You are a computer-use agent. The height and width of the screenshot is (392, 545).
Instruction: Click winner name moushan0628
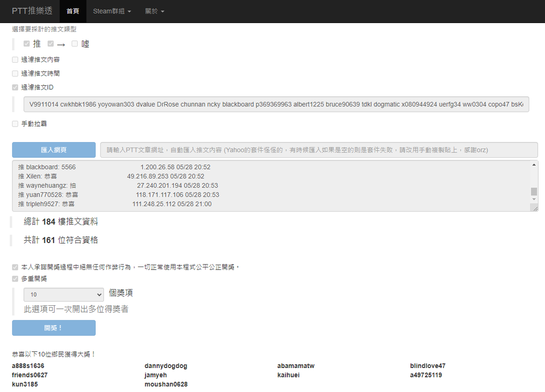(x=166, y=384)
